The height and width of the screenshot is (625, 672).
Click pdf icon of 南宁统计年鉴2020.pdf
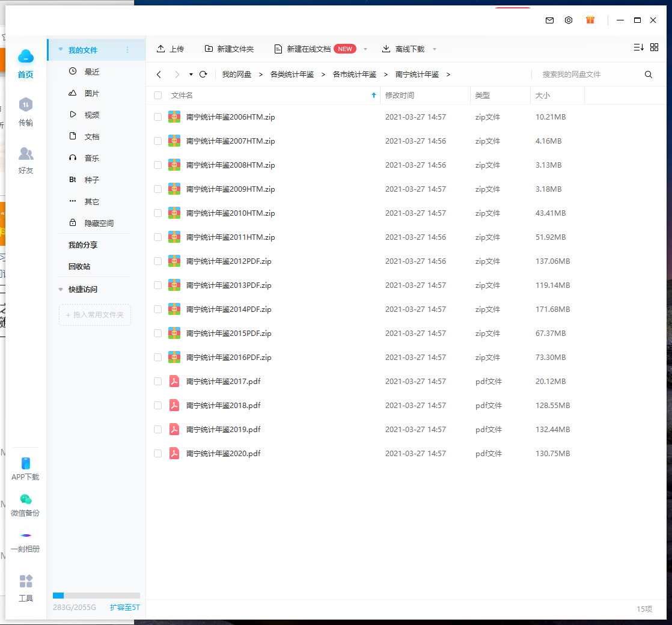click(x=174, y=453)
